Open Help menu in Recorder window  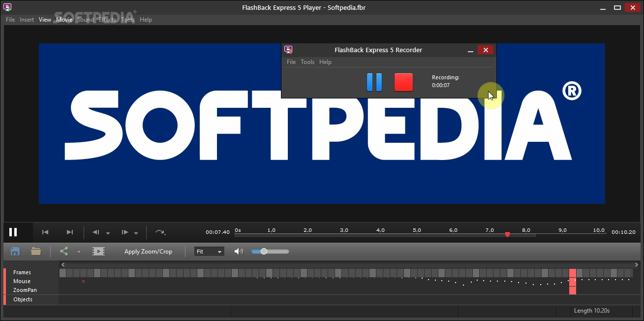pyautogui.click(x=325, y=62)
